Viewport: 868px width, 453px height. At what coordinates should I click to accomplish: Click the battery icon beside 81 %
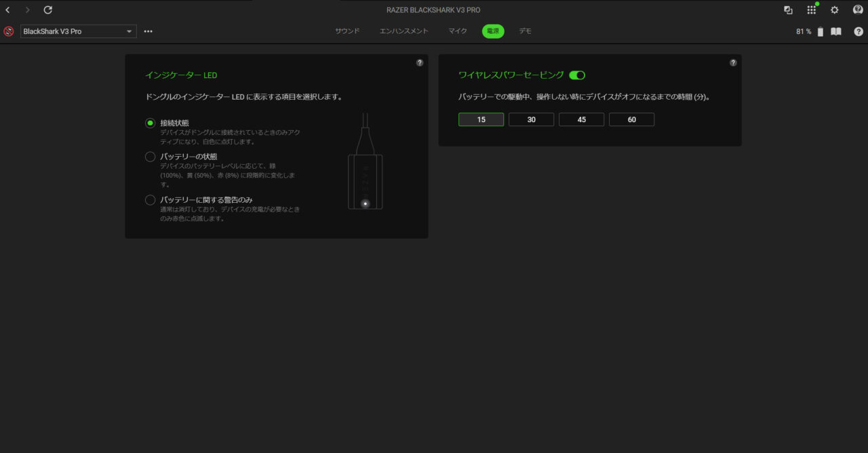pos(821,31)
